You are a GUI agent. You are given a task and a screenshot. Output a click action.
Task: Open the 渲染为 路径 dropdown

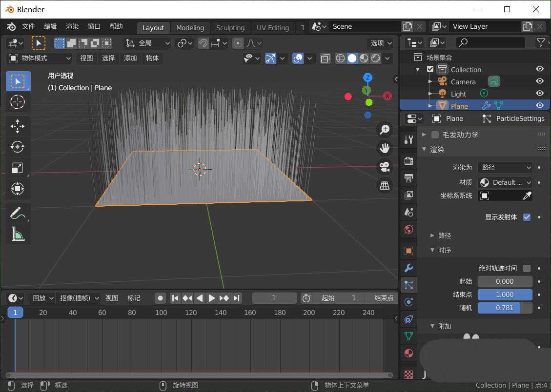pyautogui.click(x=505, y=167)
